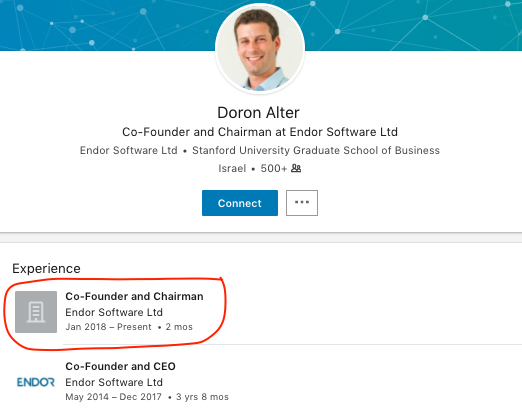This screenshot has height=415, width=522.
Task: Click the Israel location text
Action: tap(232, 168)
